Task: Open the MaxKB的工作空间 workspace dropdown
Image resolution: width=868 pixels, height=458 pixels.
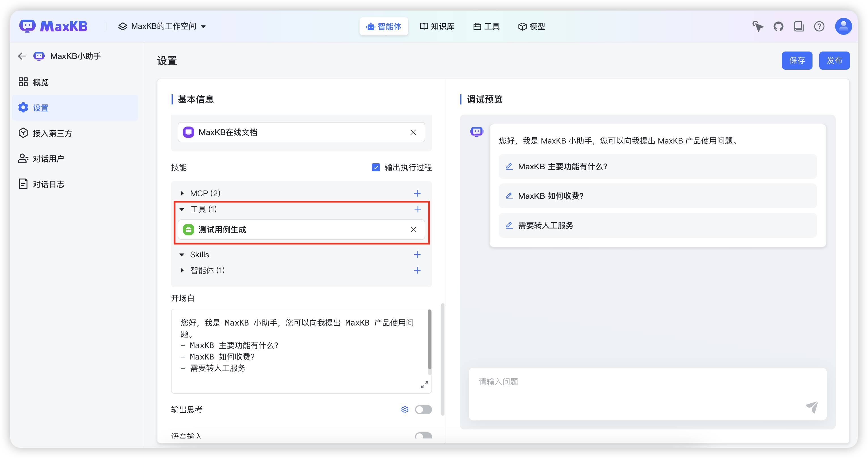Action: (162, 26)
